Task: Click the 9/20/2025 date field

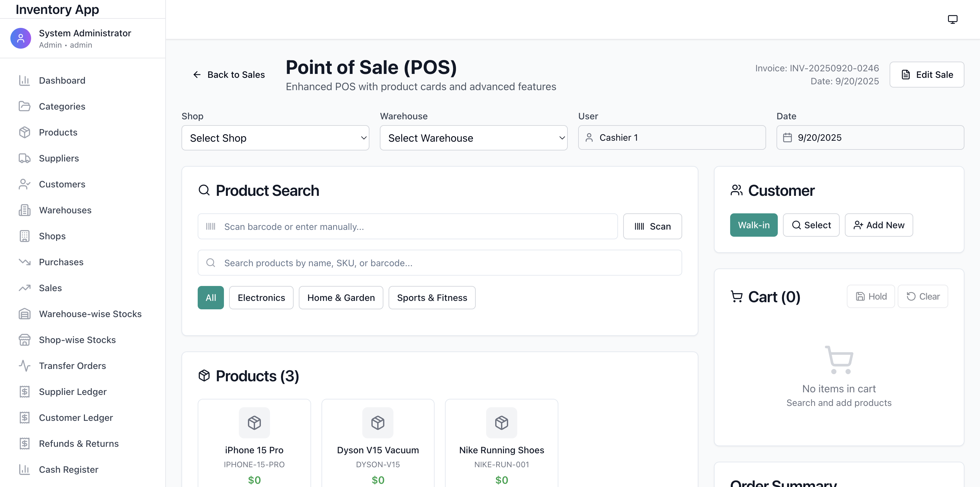Action: (x=870, y=137)
